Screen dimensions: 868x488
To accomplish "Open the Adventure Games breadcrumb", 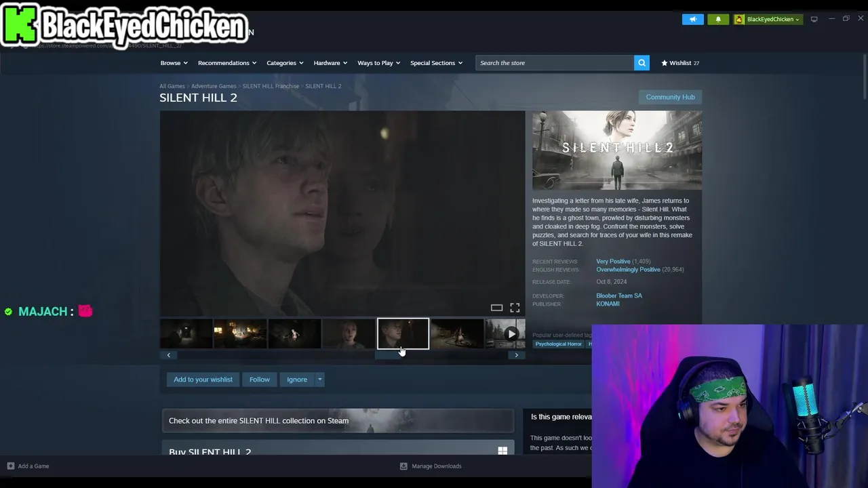I will [x=214, y=86].
